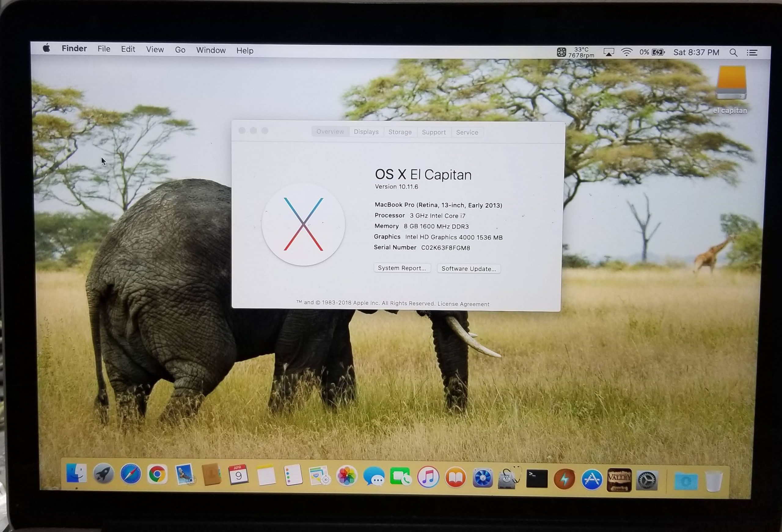
Task: Click the processor value 3 GHz Intel Core i7
Action: click(x=437, y=216)
